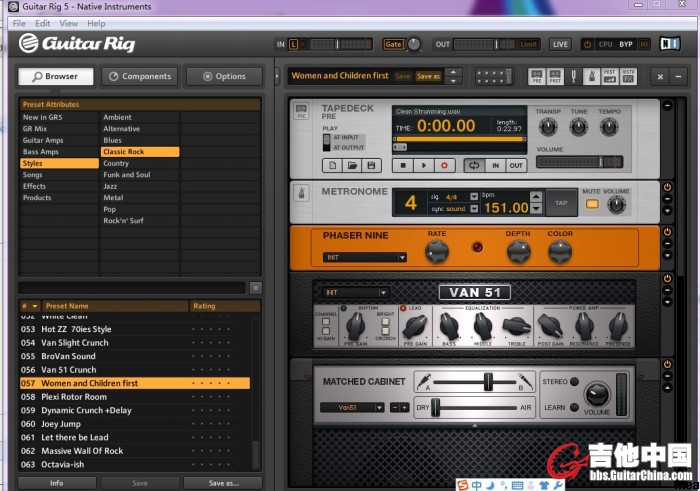Open the PRST preset volume toolbar icon
Screen dimensions: 700x491
610,76
